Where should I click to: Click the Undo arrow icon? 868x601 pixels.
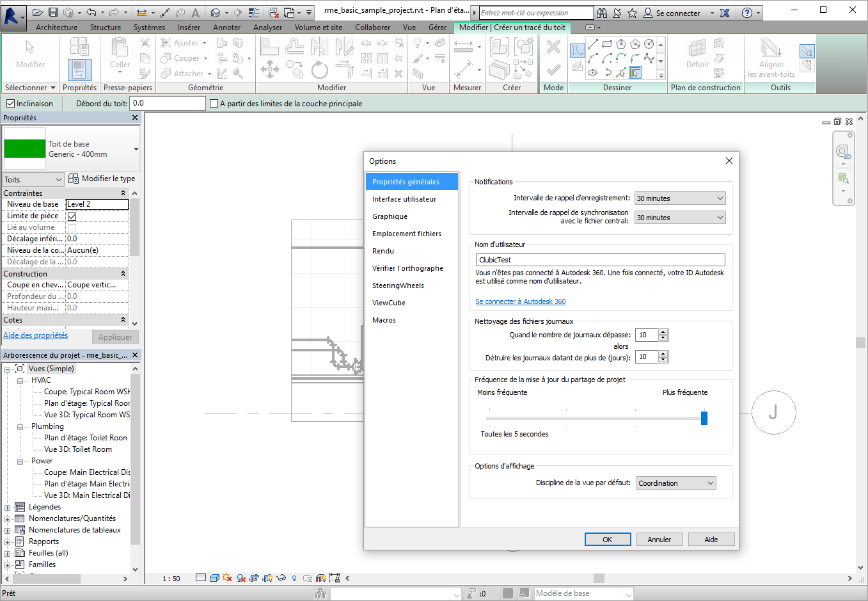pyautogui.click(x=91, y=13)
